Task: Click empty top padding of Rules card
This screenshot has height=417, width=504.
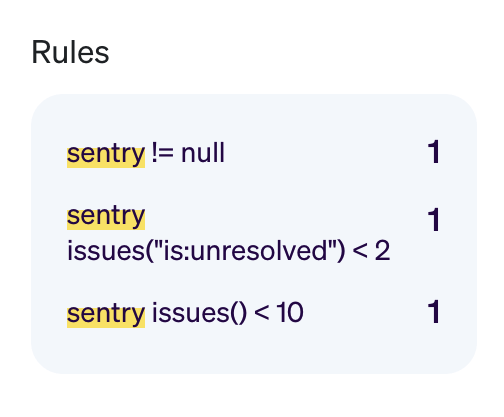Action: 254,115
